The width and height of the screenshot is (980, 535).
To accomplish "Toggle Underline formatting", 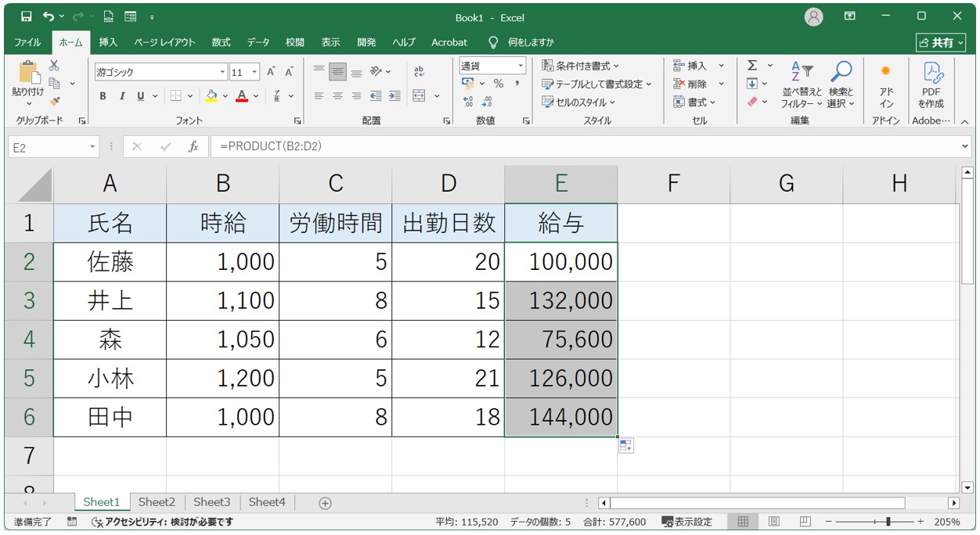I will click(141, 96).
